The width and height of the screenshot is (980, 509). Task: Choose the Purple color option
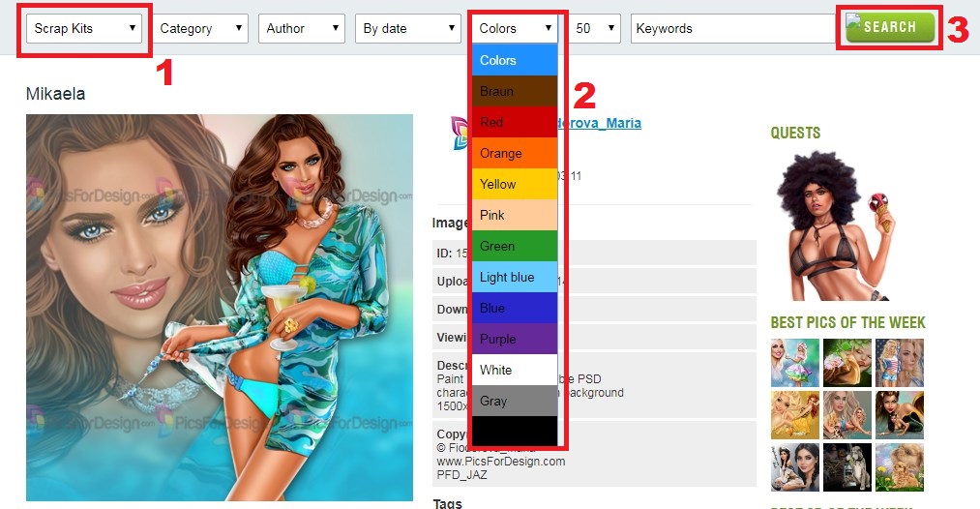(x=515, y=339)
